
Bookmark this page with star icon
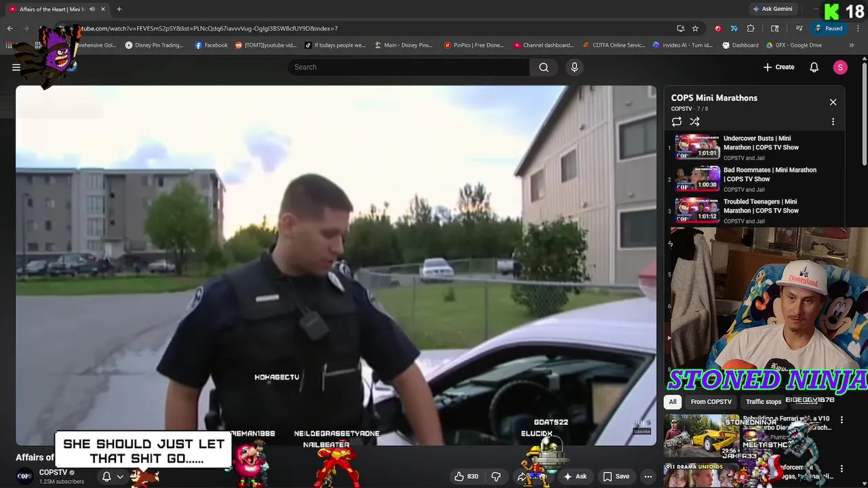(695, 28)
